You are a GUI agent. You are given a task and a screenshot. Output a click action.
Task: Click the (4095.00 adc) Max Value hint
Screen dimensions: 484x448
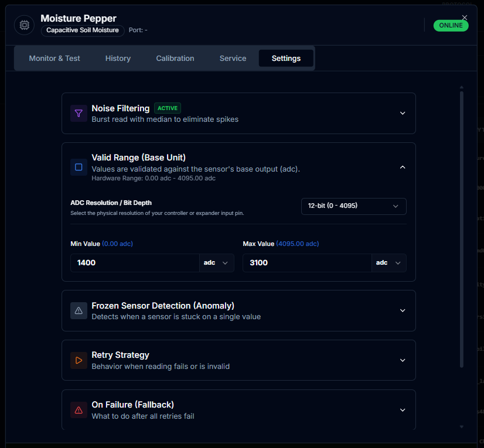tap(297, 244)
